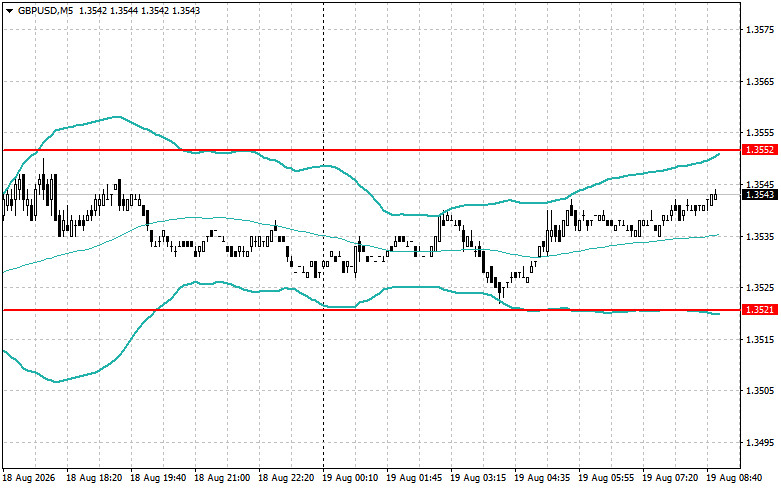Click the 1.3495 price scale value
This screenshot has width=781, height=489.
pos(760,442)
